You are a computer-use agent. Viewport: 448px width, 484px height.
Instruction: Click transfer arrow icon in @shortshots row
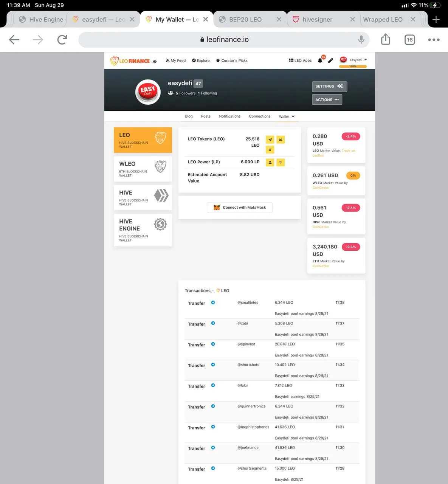pos(213,365)
